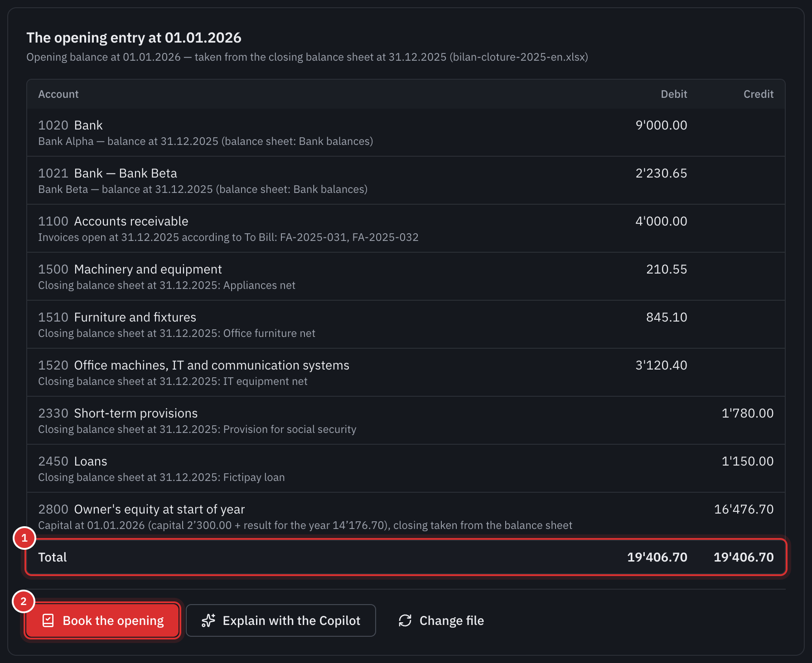Image resolution: width=812 pixels, height=663 pixels.
Task: Click the 1'780.00 credit amount
Action: click(x=748, y=413)
